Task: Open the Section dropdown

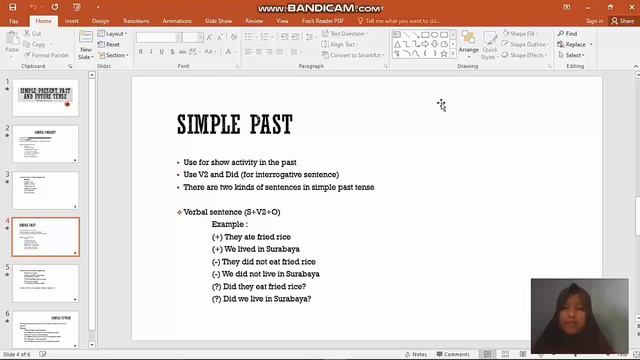Action: click(114, 55)
